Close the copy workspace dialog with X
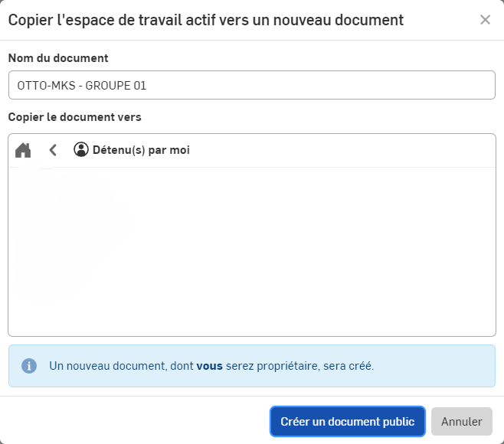Viewport: 504px width, 444px height. [485, 20]
